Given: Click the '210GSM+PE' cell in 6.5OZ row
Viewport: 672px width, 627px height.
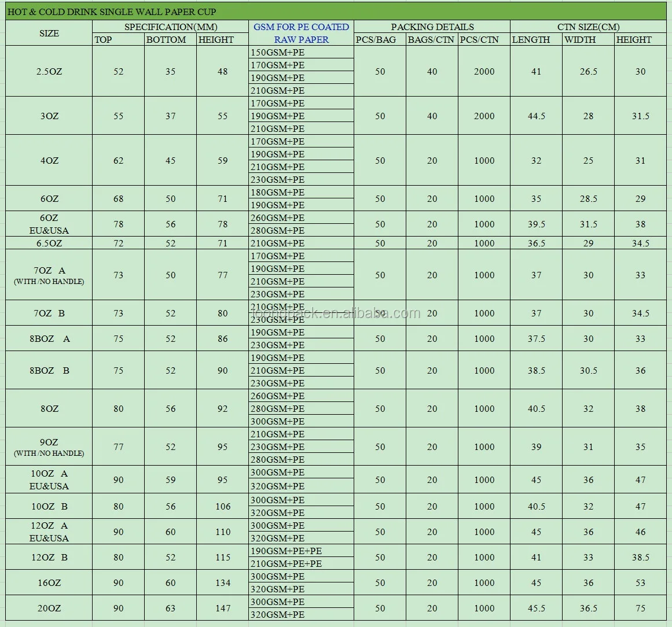Looking at the screenshot, I should click(x=302, y=243).
